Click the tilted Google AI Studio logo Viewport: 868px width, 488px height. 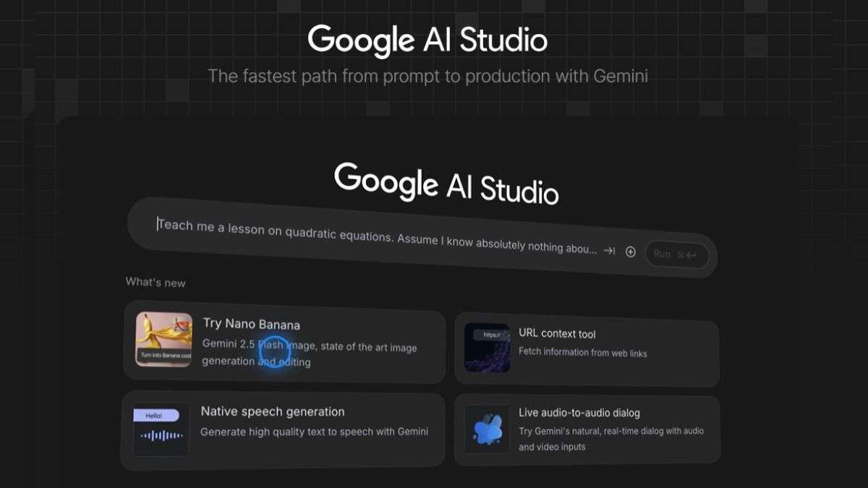pyautogui.click(x=446, y=183)
